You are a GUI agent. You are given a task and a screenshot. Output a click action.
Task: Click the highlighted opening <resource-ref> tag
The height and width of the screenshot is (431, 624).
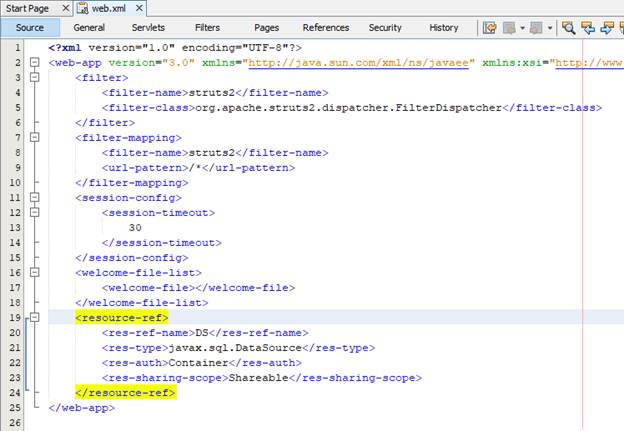tap(121, 318)
